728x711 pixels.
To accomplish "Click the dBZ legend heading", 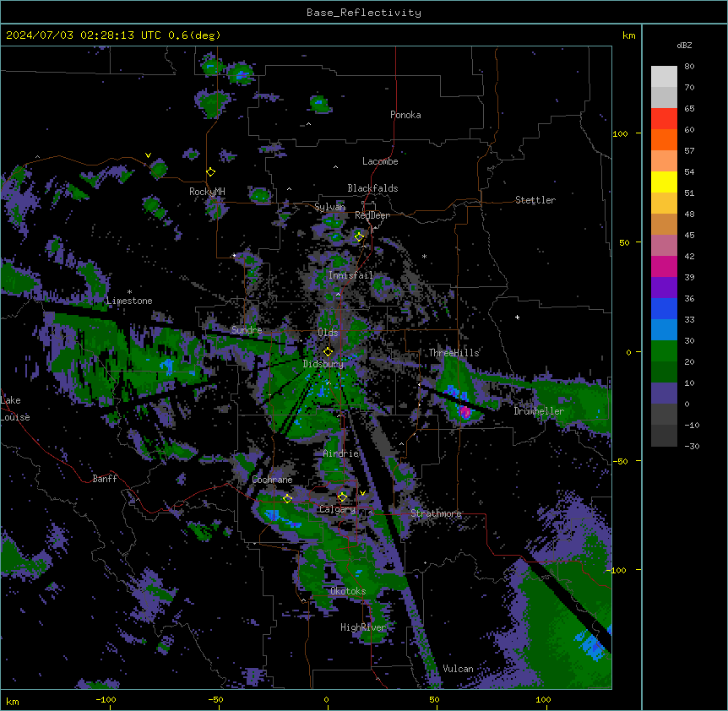I will (684, 46).
